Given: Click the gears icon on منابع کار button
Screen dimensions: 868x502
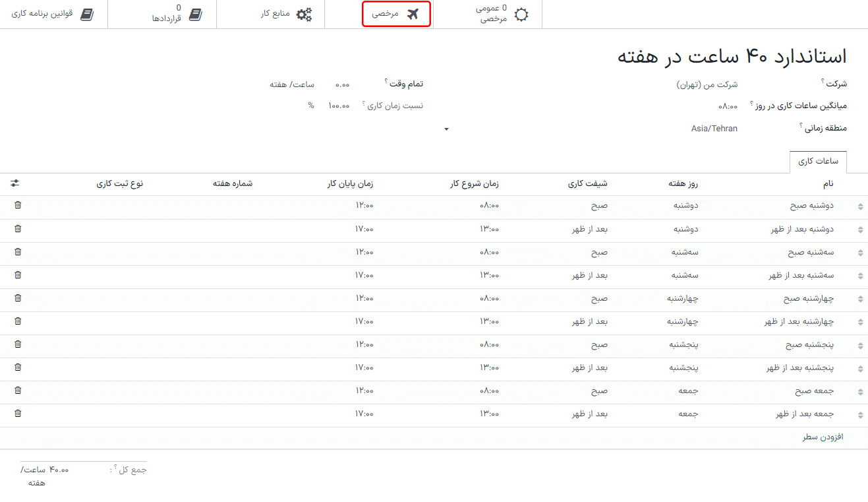Looking at the screenshot, I should [x=304, y=13].
